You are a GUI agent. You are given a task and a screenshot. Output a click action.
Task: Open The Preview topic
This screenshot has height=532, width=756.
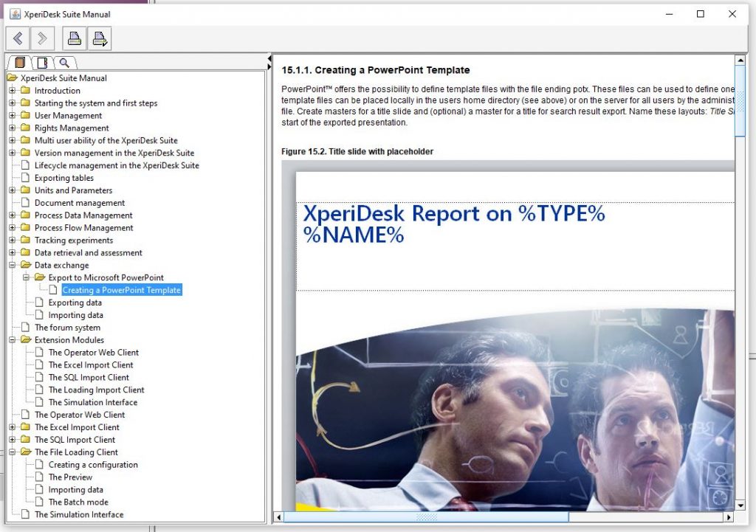(x=70, y=477)
